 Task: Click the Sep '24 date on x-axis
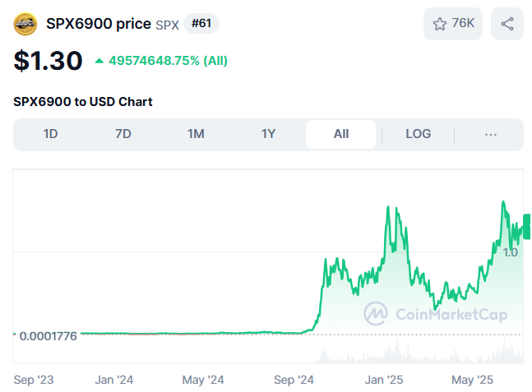tap(294, 380)
